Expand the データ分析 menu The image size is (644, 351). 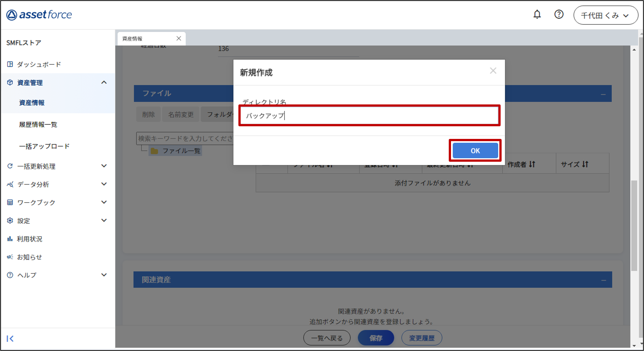pyautogui.click(x=104, y=184)
